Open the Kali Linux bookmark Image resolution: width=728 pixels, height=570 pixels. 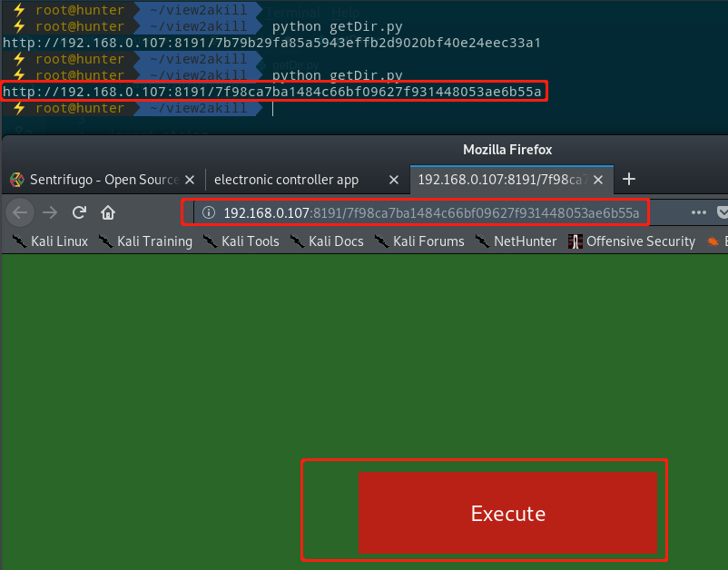click(x=50, y=241)
